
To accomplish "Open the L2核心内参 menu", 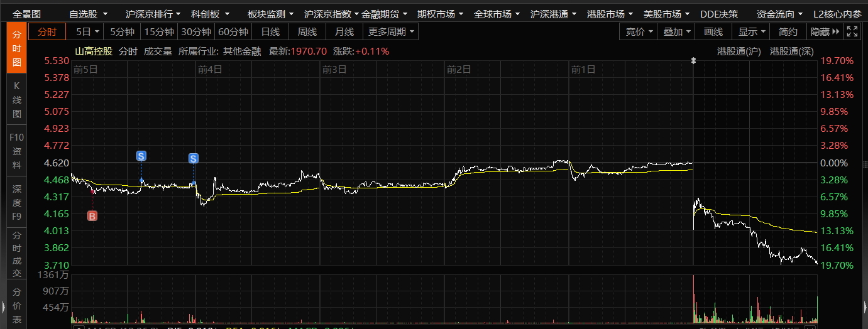I will [837, 14].
